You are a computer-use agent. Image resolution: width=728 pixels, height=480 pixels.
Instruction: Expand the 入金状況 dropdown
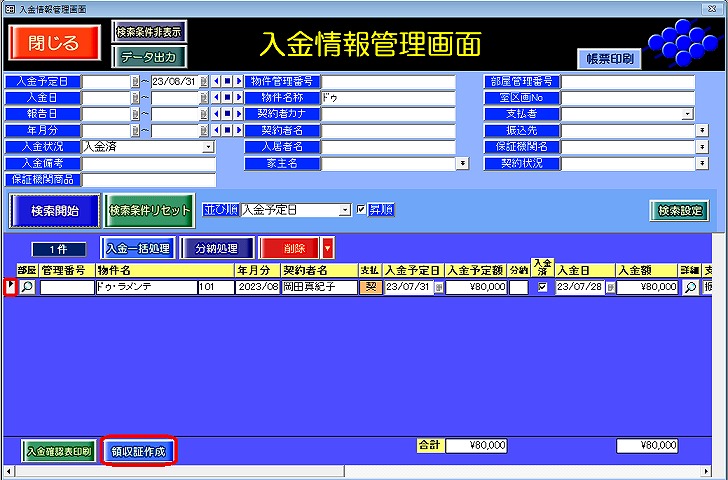pyautogui.click(x=208, y=146)
